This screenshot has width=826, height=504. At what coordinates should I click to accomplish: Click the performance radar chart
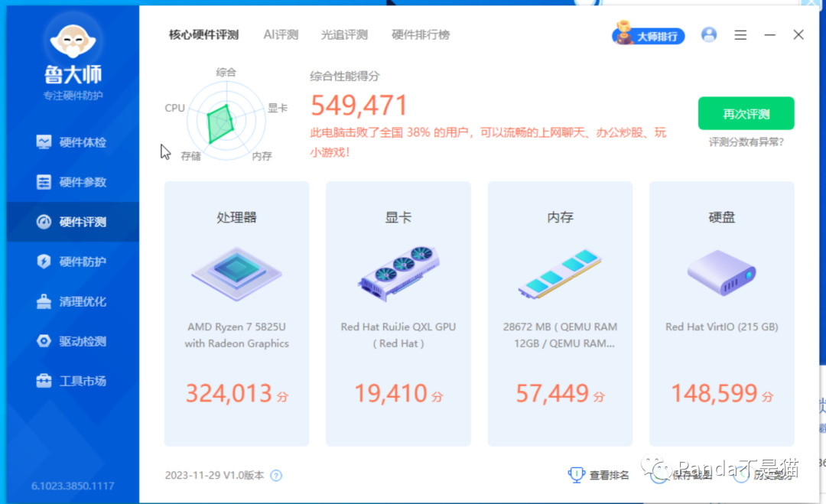point(226,120)
